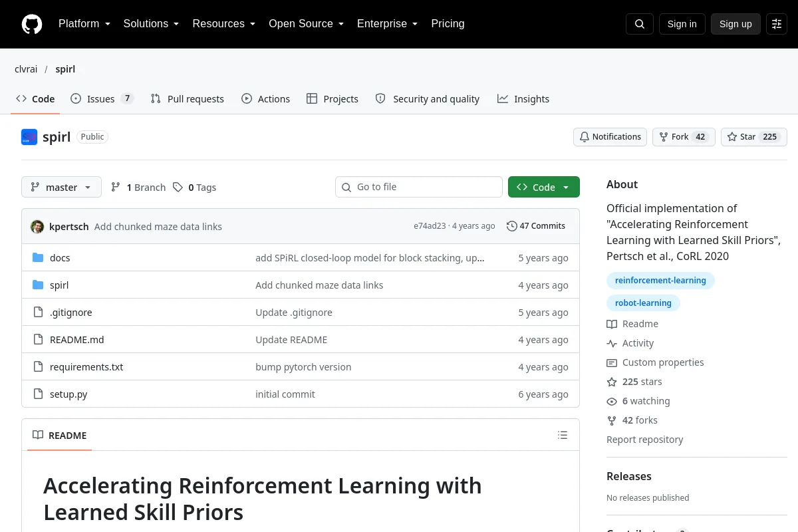Viewport: 798px width, 532px height.
Task: Click the Sign in button
Action: click(x=682, y=24)
